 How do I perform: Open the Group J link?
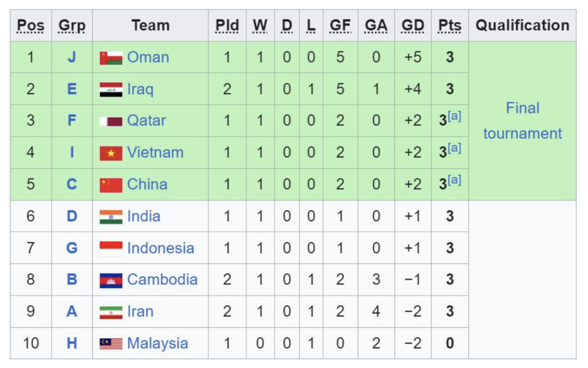tap(72, 57)
